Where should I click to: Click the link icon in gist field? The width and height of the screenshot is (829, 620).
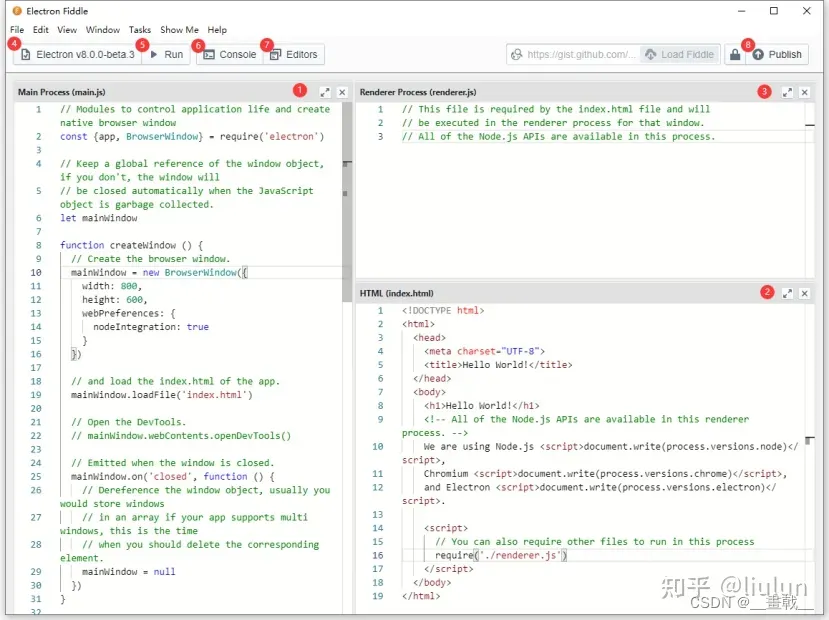click(517, 54)
